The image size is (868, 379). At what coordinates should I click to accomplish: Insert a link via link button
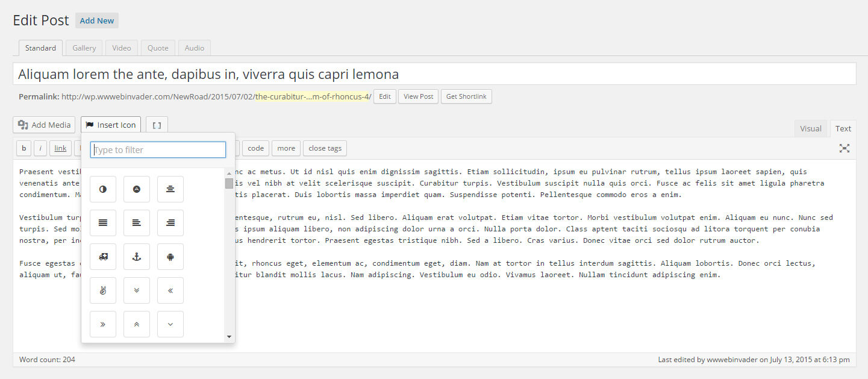click(61, 148)
